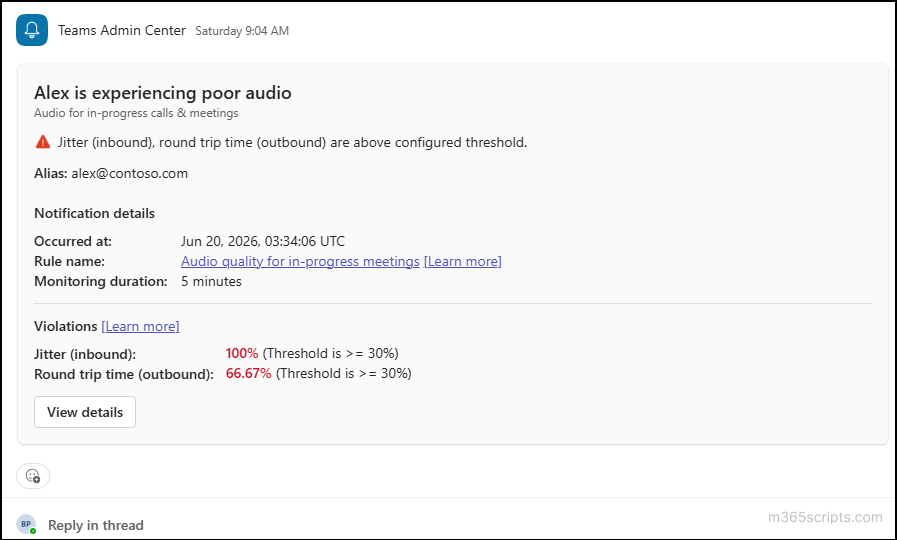The width and height of the screenshot is (897, 540).
Task: Click the Jitter (inbound) violation label
Action: point(85,354)
